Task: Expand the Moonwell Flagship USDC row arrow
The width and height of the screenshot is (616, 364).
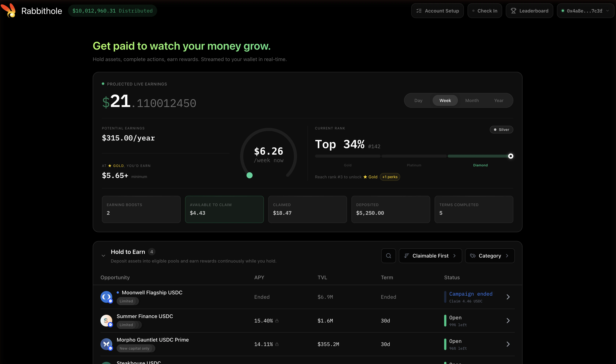Action: pyautogui.click(x=508, y=297)
